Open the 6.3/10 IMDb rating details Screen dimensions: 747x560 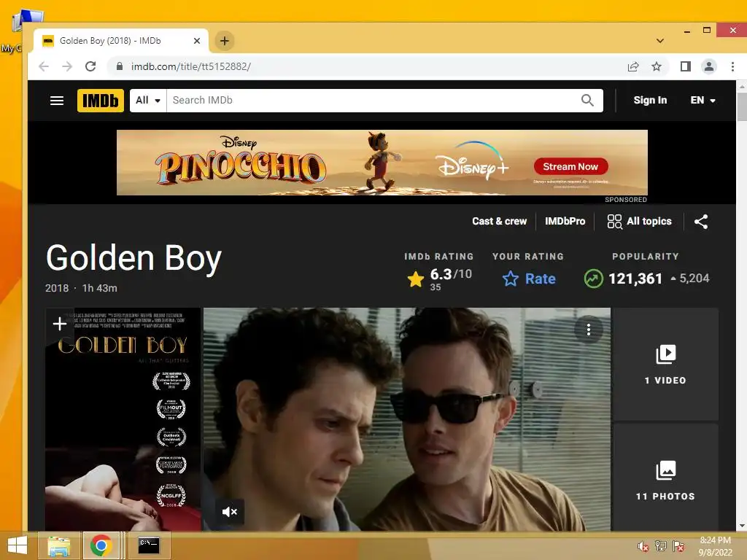coord(439,279)
